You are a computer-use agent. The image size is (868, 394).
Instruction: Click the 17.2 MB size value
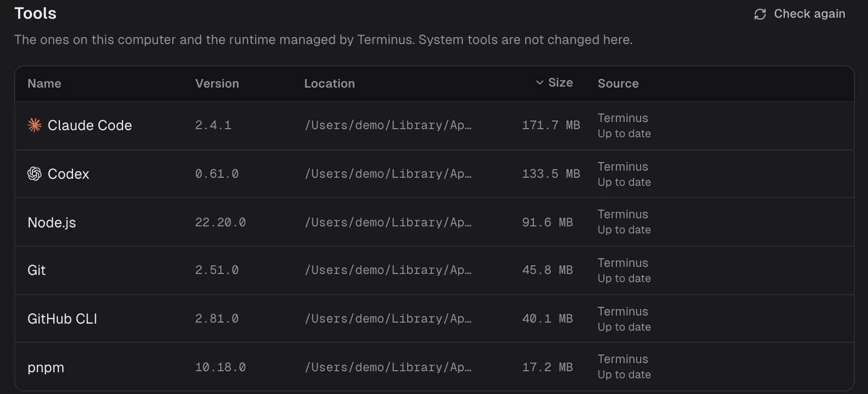click(x=547, y=367)
